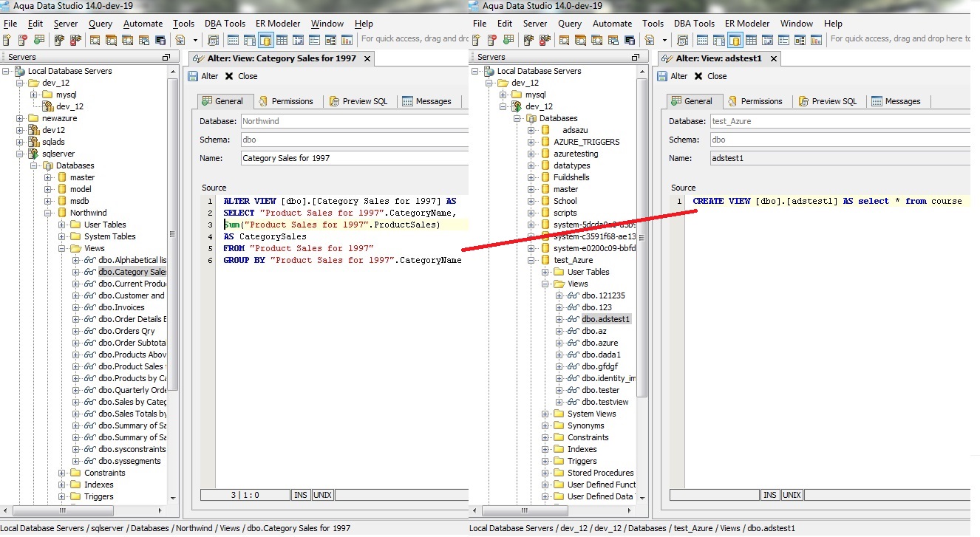Screen dimensions: 980x537
Task: Toggle UNIX line ending in left status bar
Action: click(x=322, y=495)
